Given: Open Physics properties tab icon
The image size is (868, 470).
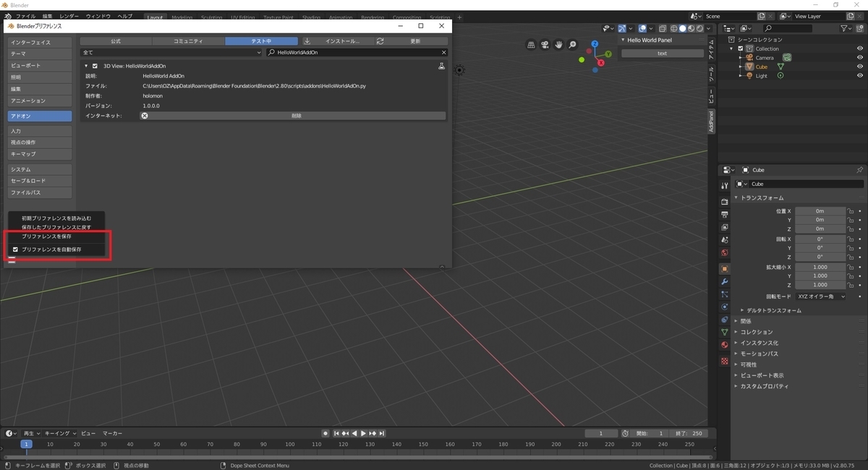Looking at the screenshot, I should [725, 307].
